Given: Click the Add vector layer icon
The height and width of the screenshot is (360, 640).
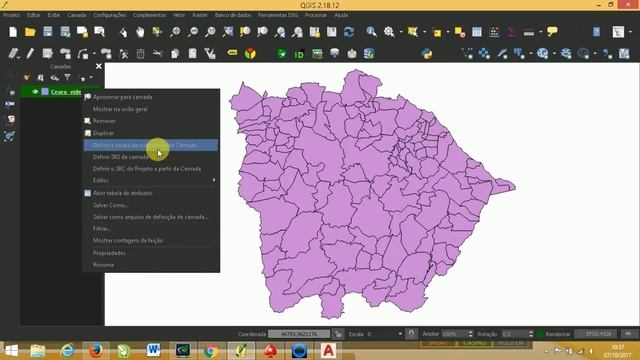Looking at the screenshot, I should [467, 53].
